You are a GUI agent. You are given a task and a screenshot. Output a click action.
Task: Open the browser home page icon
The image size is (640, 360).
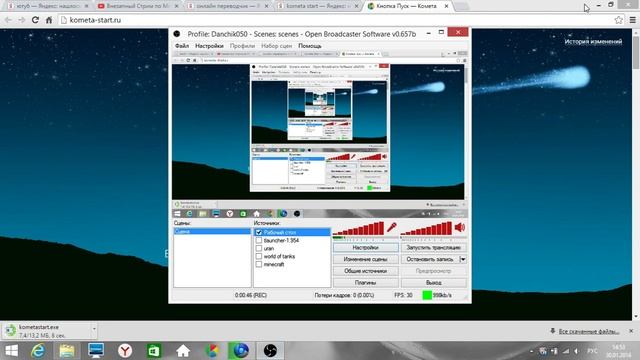(49, 20)
